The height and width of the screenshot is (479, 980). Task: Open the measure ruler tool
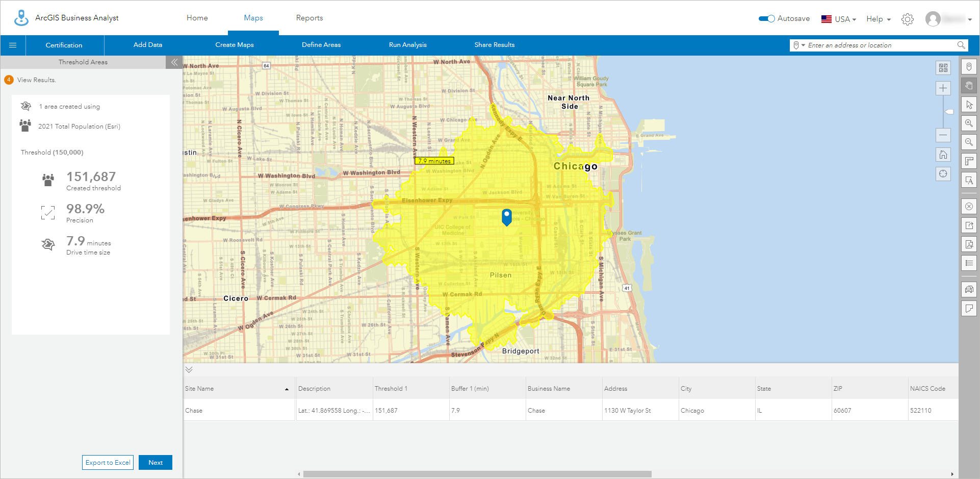[x=969, y=161]
